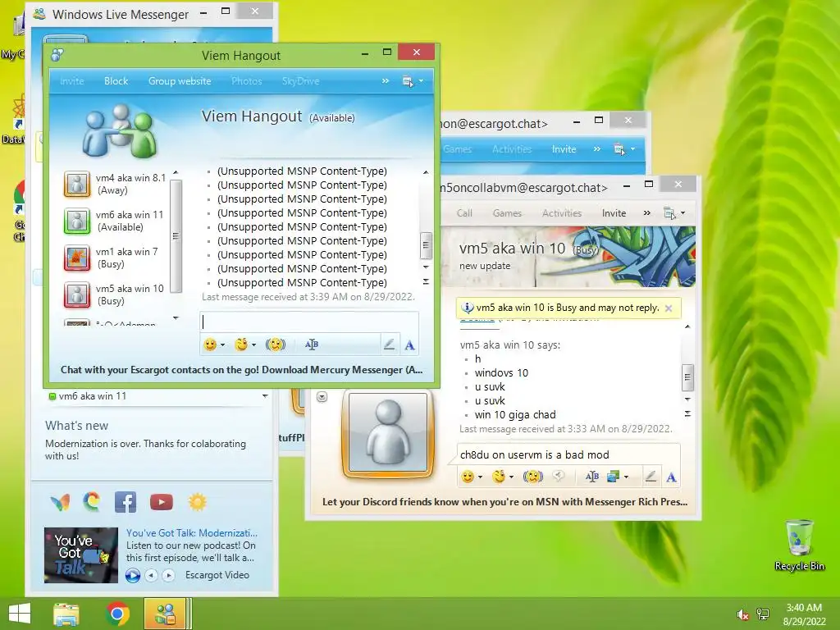Send a nudge in vm5 chat
Viewport: 840px width, 630px height.
pyautogui.click(x=533, y=477)
